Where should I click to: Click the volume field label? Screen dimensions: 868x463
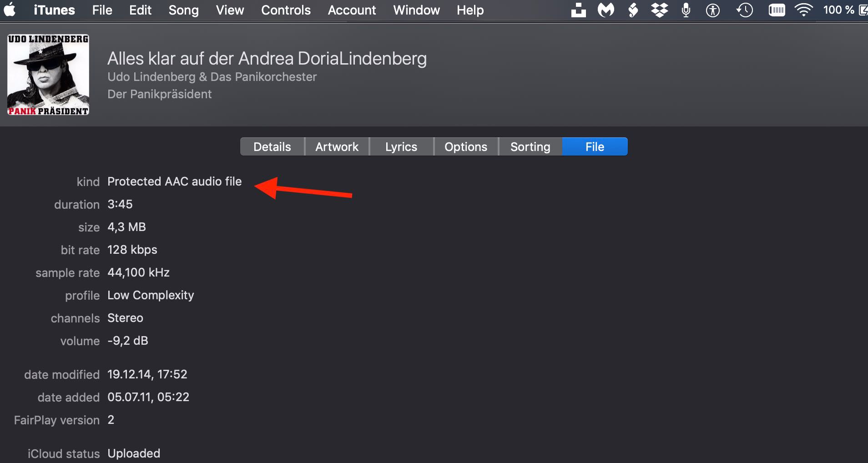click(80, 341)
